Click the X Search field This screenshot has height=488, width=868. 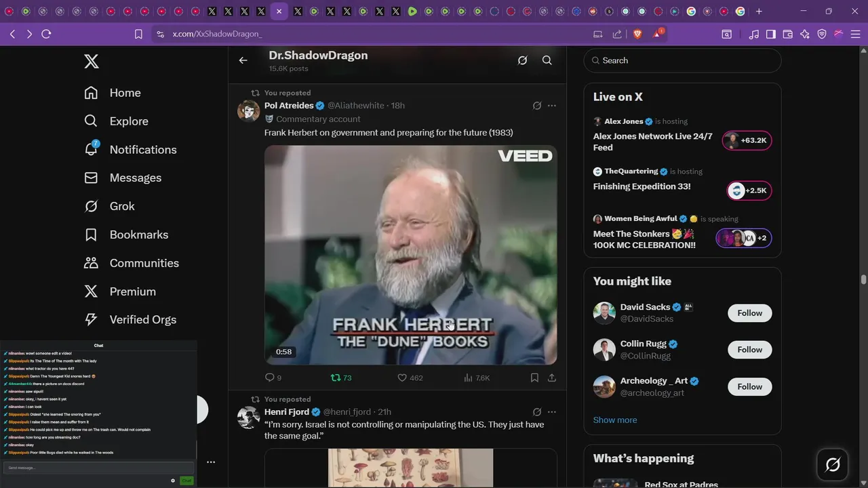pyautogui.click(x=682, y=60)
